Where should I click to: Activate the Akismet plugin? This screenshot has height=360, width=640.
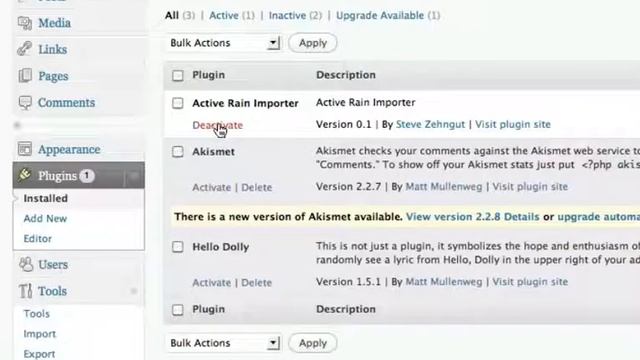pos(211,187)
